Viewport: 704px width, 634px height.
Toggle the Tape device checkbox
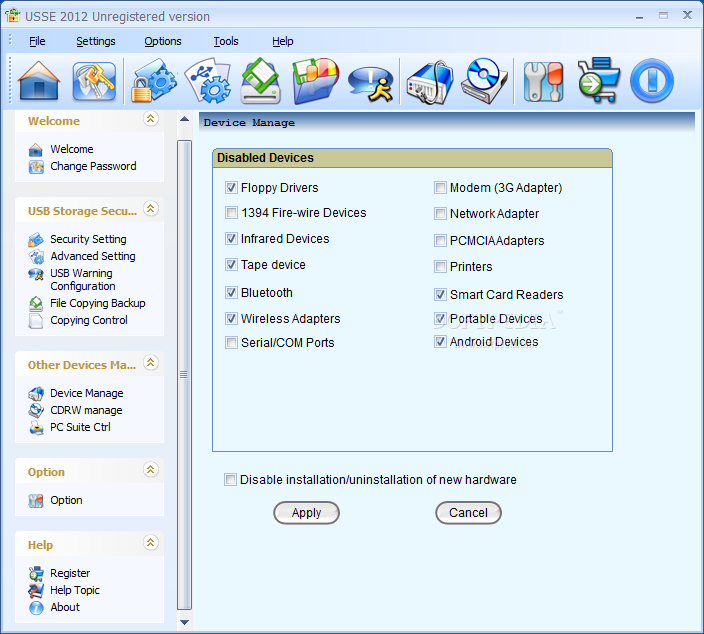[231, 264]
